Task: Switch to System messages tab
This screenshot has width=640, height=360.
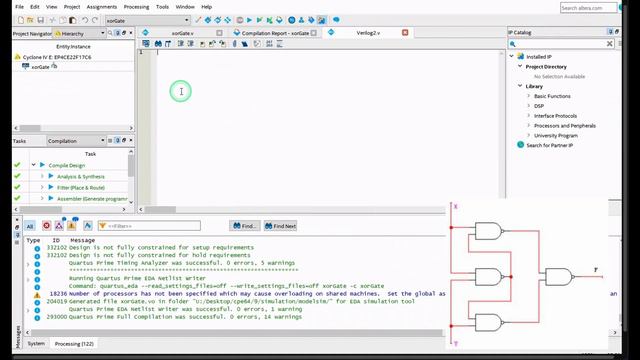Action: pyautogui.click(x=36, y=344)
